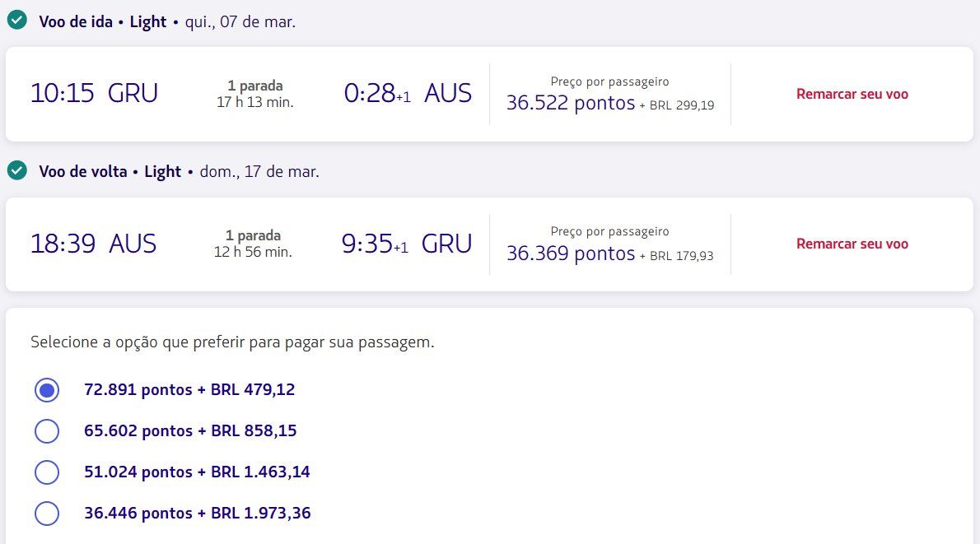Click the 18:39 AUS departure time
980x544 pixels.
click(93, 244)
